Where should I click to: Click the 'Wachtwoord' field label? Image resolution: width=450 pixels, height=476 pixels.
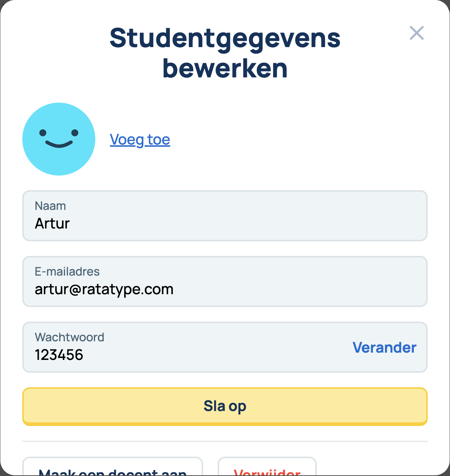(x=69, y=337)
